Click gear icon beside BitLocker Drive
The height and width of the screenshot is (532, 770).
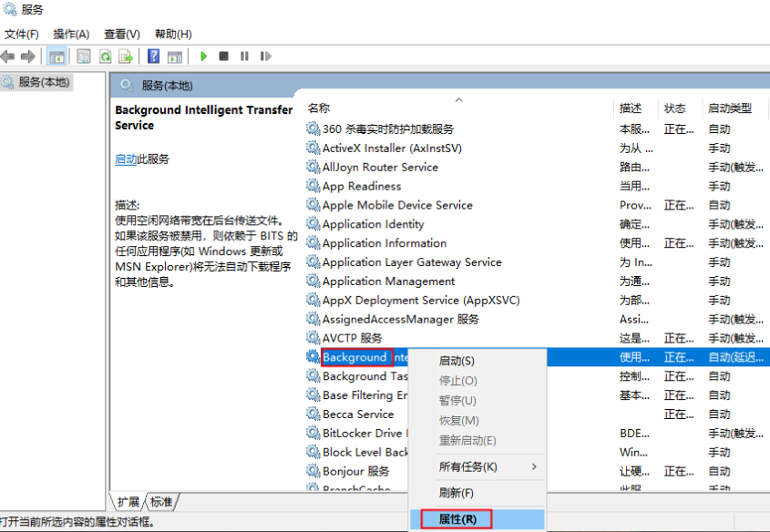(x=313, y=433)
